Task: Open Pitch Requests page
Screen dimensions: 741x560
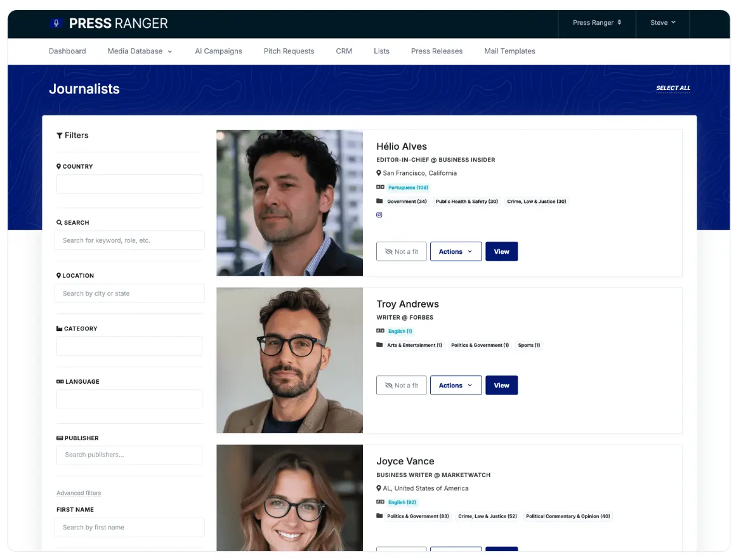Action: click(289, 51)
